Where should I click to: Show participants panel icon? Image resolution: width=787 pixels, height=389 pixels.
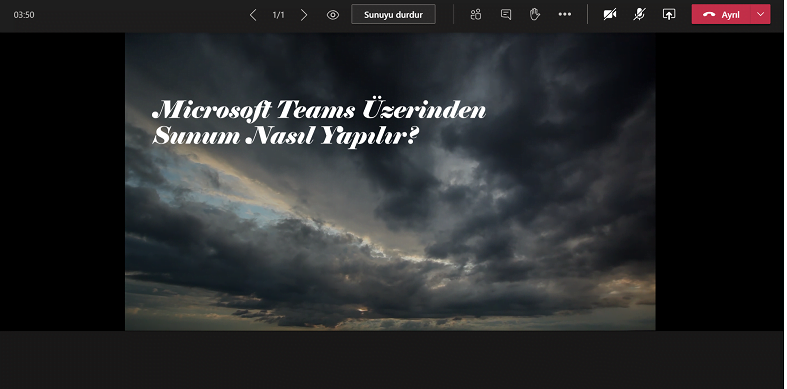476,15
